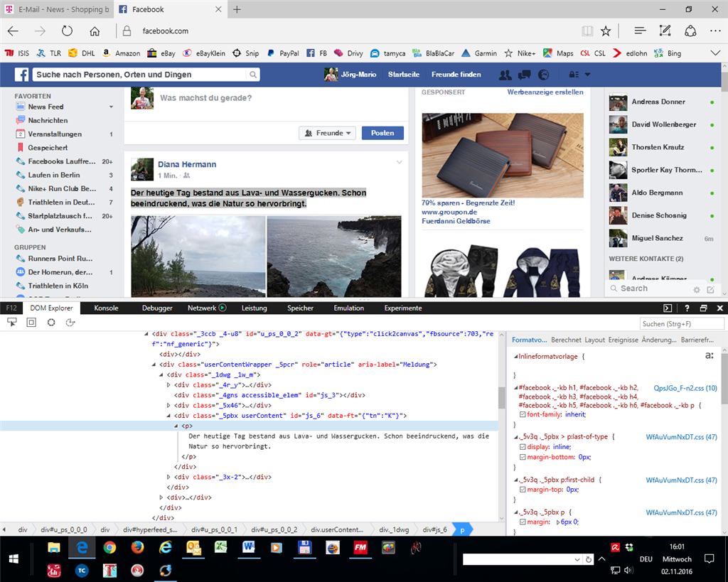Open the Edge more options ellipsis
This screenshot has width=728, height=582.
point(715,31)
